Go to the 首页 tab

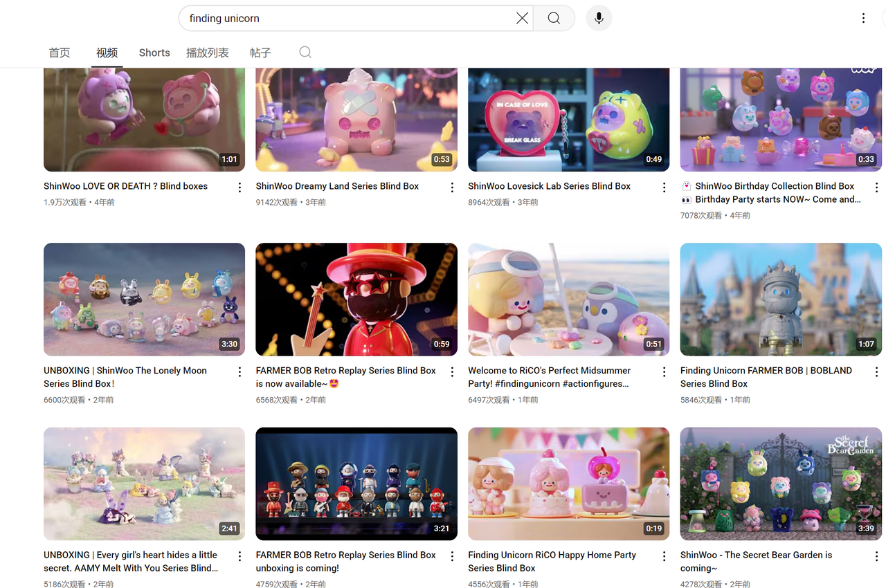[x=59, y=53]
